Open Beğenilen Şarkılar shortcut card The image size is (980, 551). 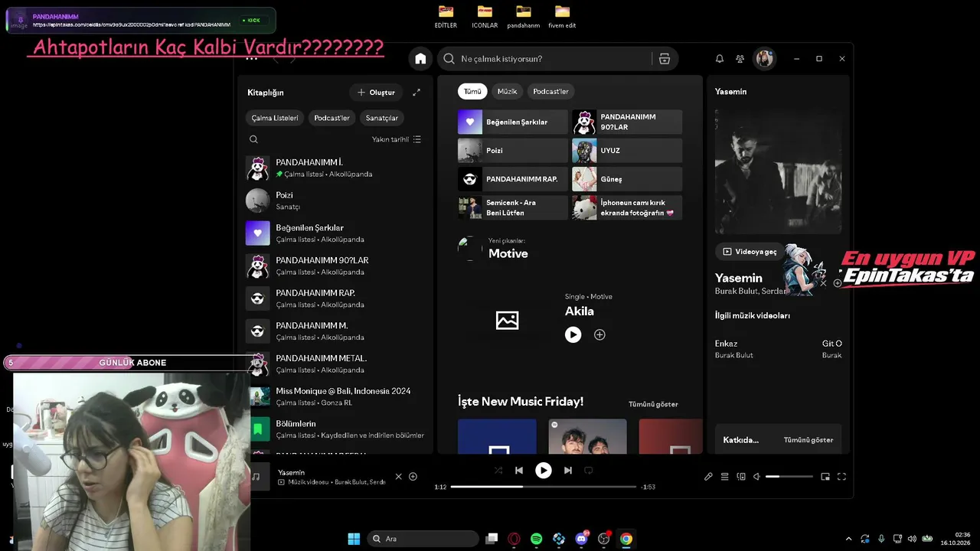[513, 122]
